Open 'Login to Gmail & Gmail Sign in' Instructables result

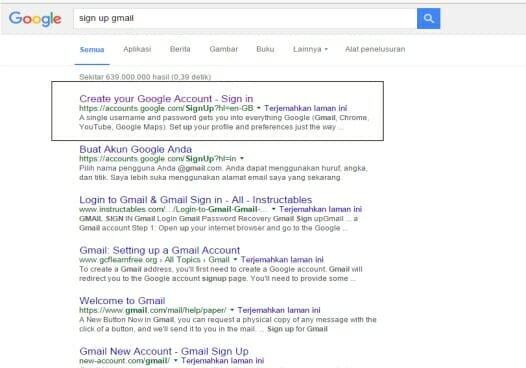pyautogui.click(x=196, y=200)
